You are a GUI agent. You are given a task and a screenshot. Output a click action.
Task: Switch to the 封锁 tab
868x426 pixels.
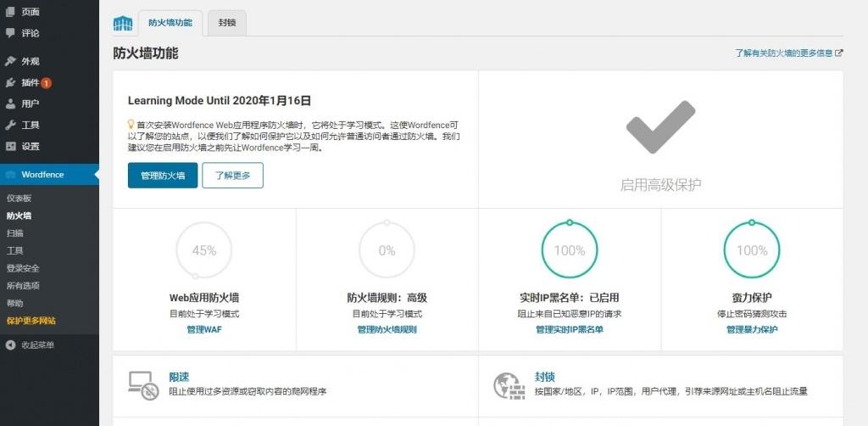click(227, 23)
